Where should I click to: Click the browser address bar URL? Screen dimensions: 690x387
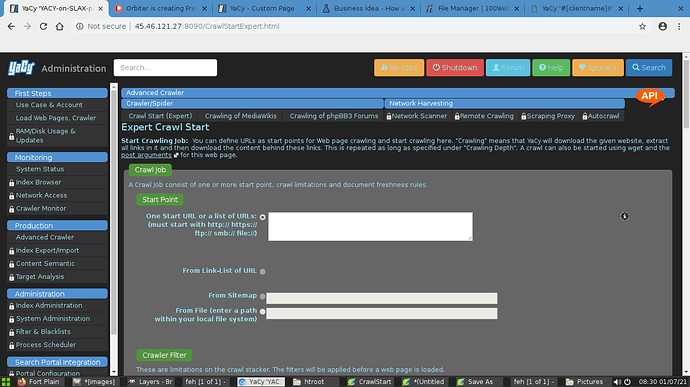pyautogui.click(x=207, y=26)
